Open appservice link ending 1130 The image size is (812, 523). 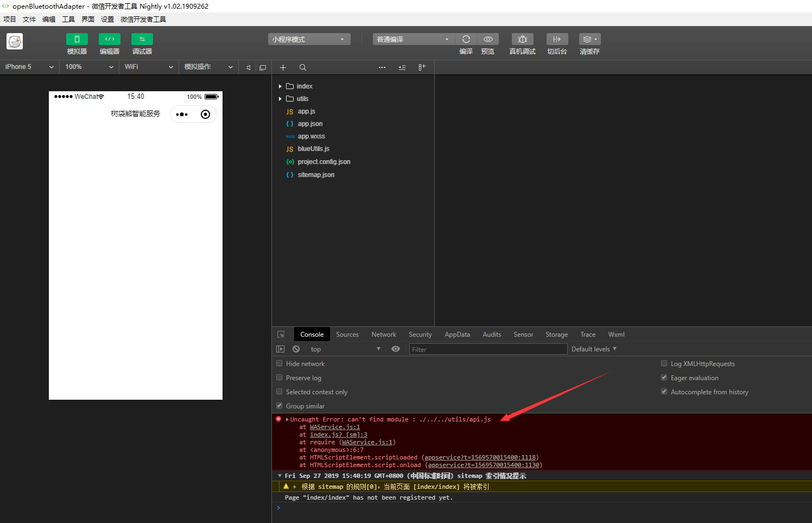[484, 465]
